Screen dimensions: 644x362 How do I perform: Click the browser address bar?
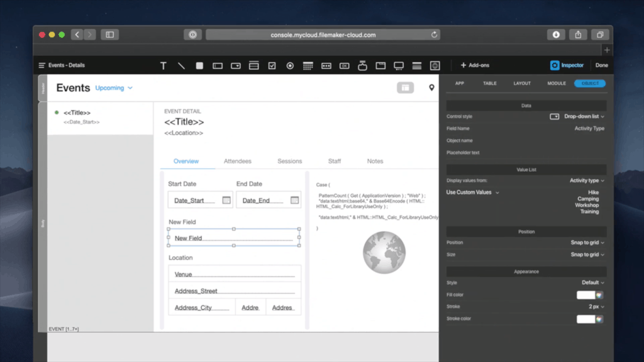322,35
